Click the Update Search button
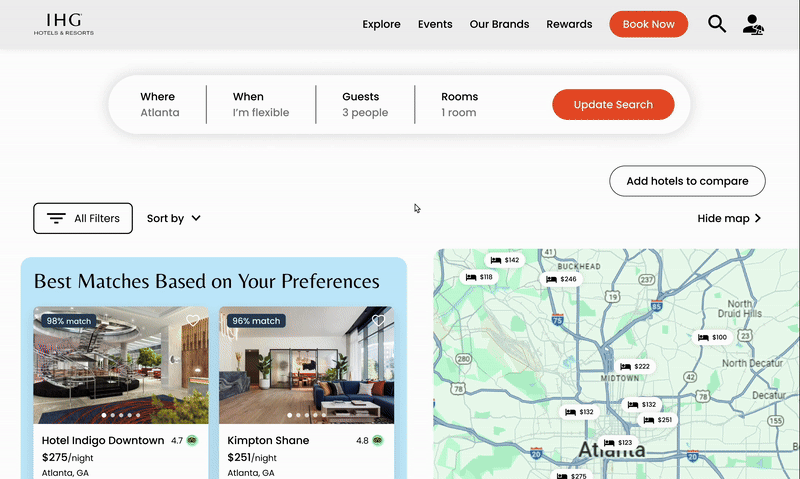This screenshot has width=800, height=479. pos(613,105)
